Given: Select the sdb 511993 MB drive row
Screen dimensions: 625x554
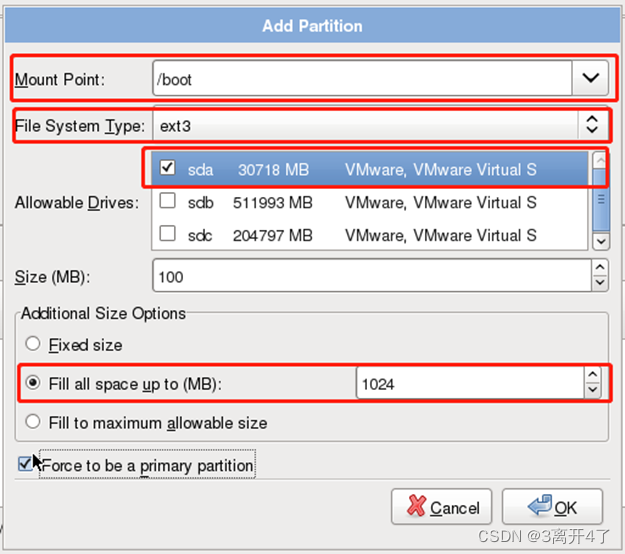Looking at the screenshot, I should pos(369,202).
